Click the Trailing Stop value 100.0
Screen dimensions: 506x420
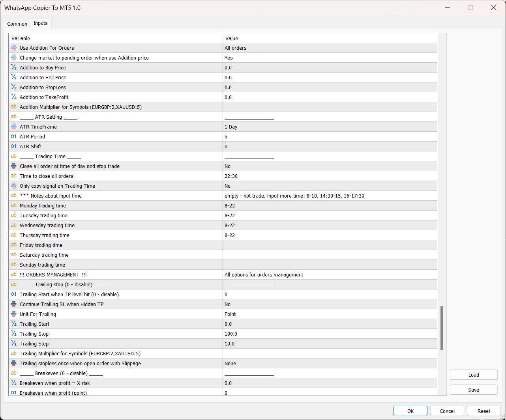(330, 334)
